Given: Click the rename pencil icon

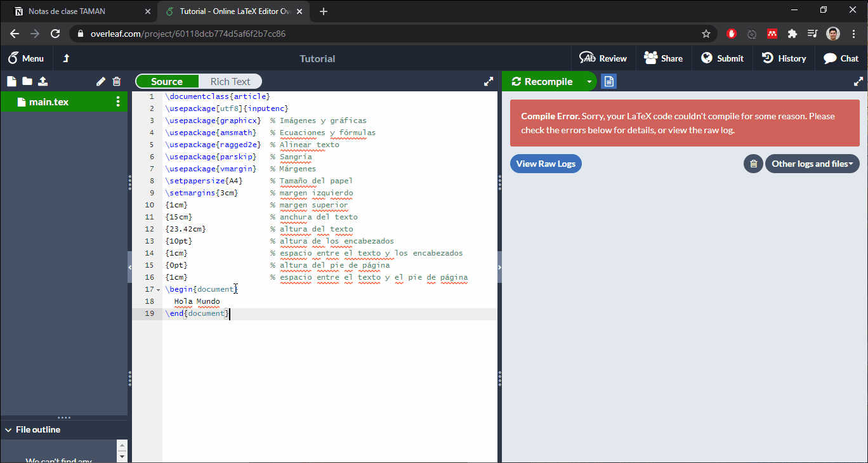Looking at the screenshot, I should (101, 81).
